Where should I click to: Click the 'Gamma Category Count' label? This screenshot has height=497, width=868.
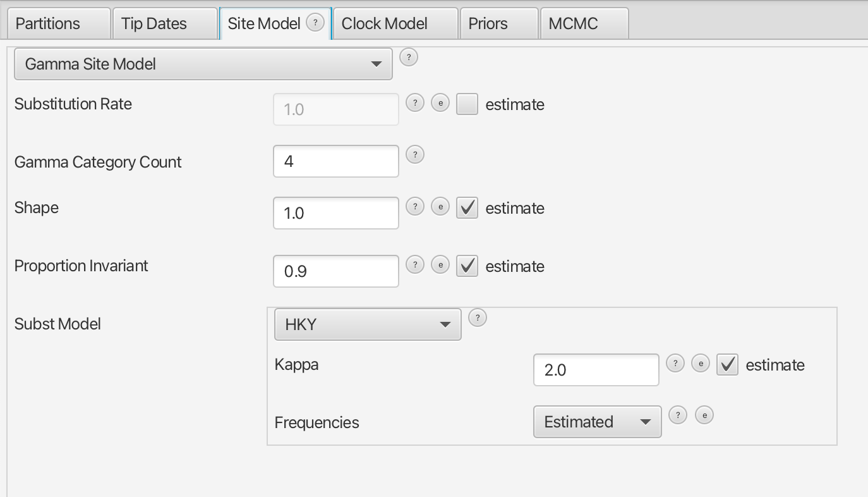(x=98, y=163)
